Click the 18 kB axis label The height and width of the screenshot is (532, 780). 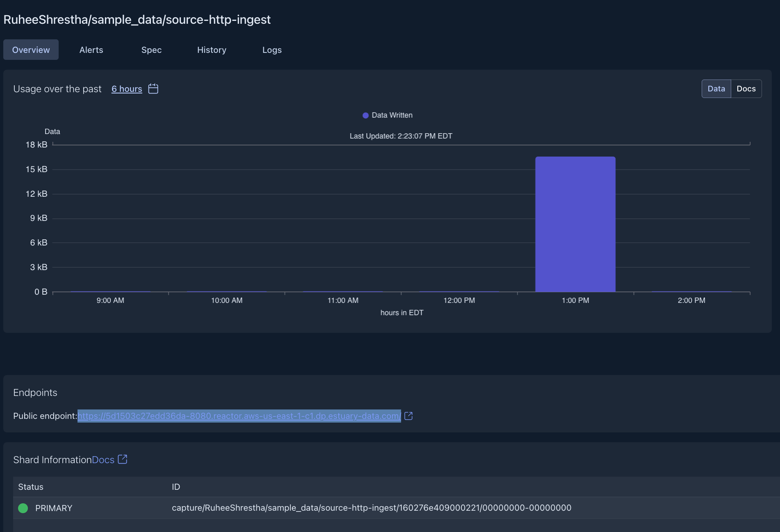[36, 145]
